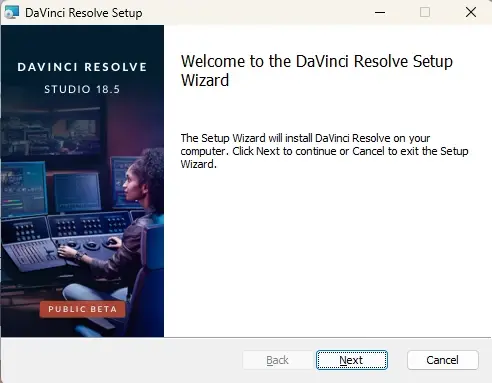Click the Cancel button to exit setup
The image size is (492, 383).
pos(443,360)
